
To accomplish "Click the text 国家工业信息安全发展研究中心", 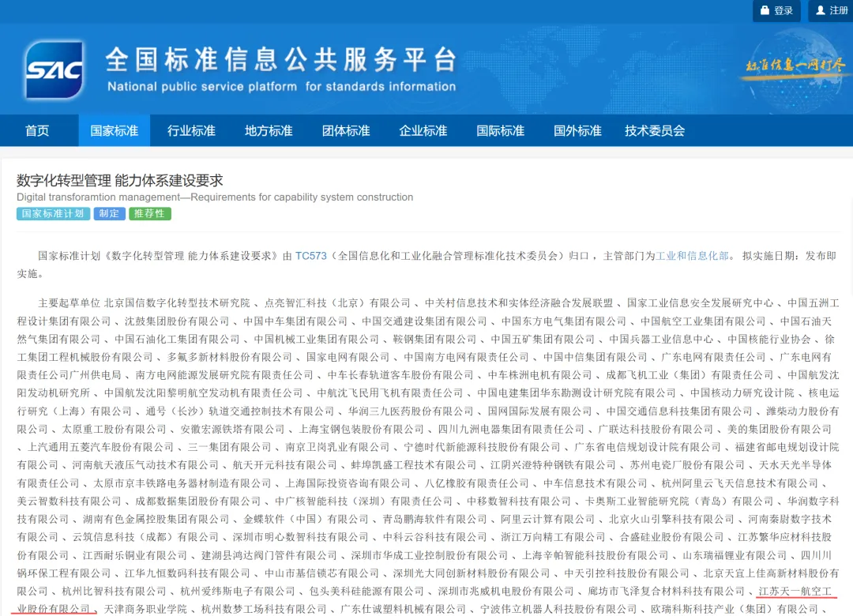I will pos(700,303).
